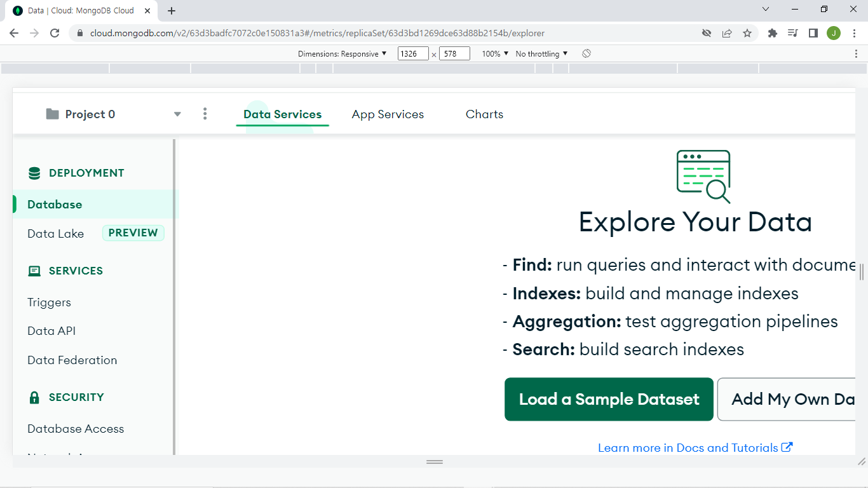Click the corner viewport resize handle
This screenshot has height=488, width=868.
point(862,461)
